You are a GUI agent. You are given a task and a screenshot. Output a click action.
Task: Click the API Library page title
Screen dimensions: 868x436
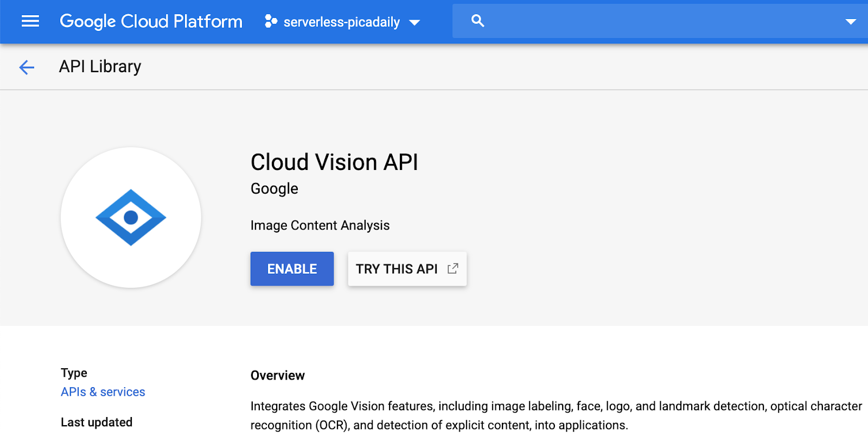click(100, 66)
